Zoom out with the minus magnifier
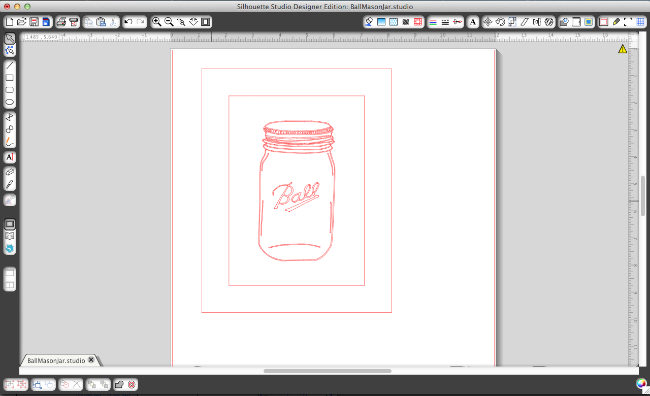 point(169,22)
